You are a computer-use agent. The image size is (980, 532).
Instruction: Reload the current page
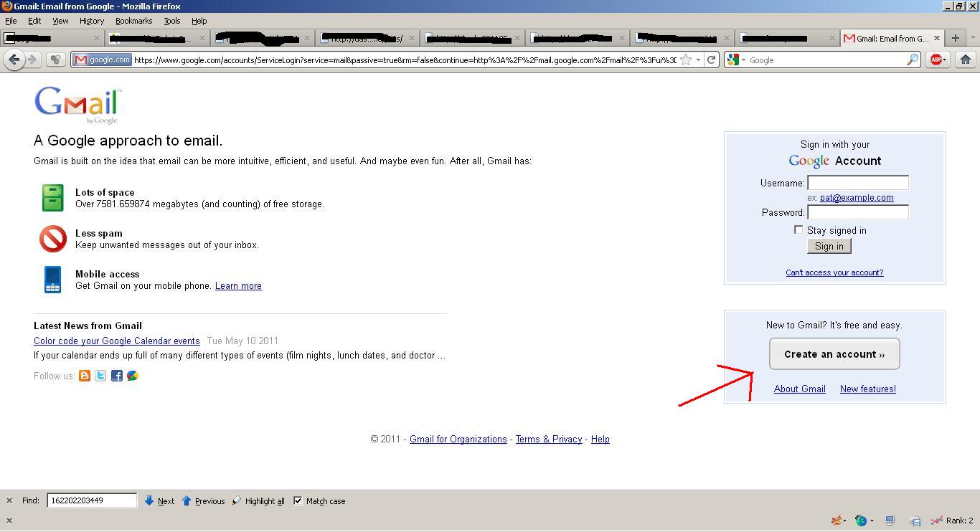[x=711, y=60]
